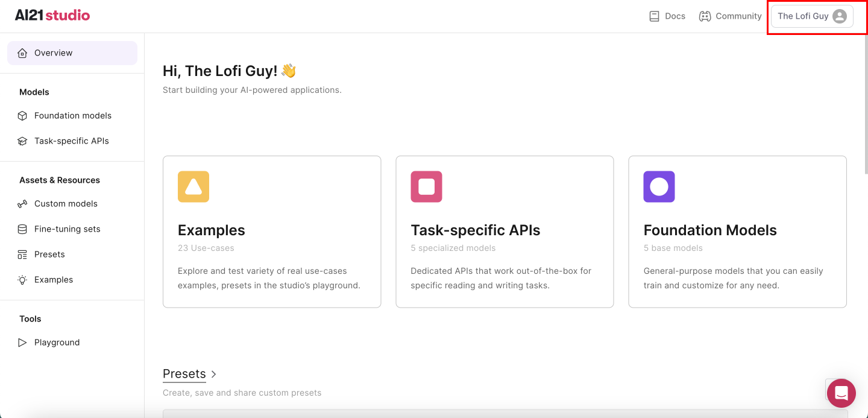
Task: Click the Playground play icon
Action: (x=22, y=343)
